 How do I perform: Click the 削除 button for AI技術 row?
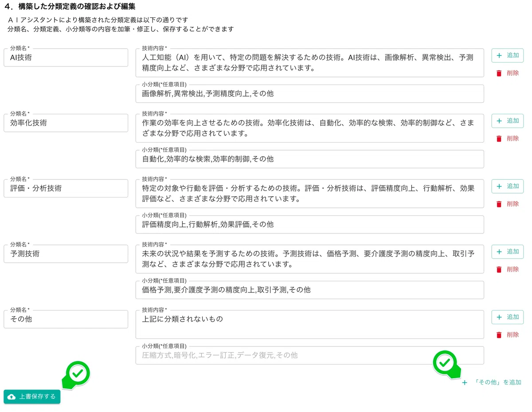[x=507, y=73]
